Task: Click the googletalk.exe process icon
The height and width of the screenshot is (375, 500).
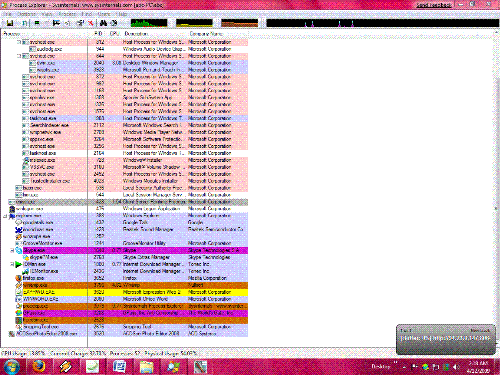Action: point(19,223)
